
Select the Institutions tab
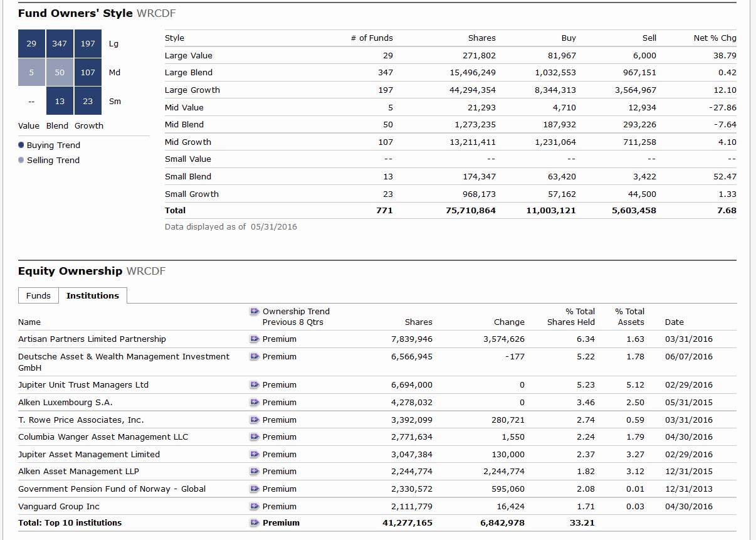click(x=93, y=295)
